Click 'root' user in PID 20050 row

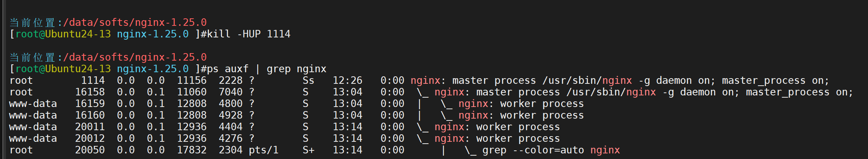(x=21, y=150)
